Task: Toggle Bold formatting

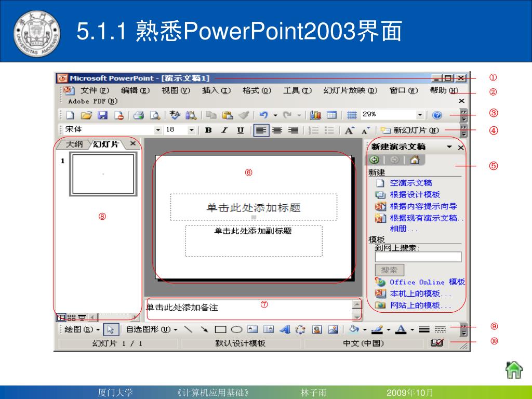Action: point(208,130)
